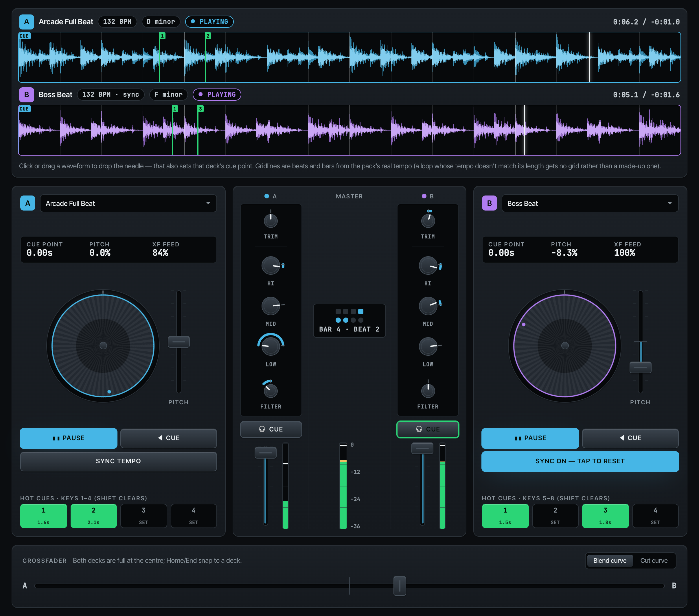Click the BAR 4 · BEAT 2 indicator
The height and width of the screenshot is (616, 699).
349,321
